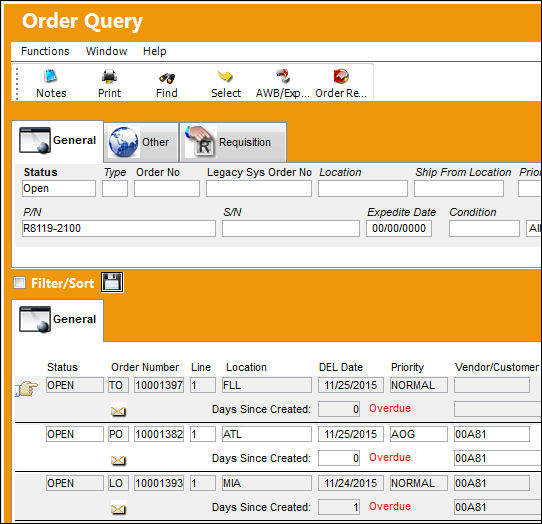Click the Location search input field
This screenshot has width=542, height=524.
(x=363, y=188)
